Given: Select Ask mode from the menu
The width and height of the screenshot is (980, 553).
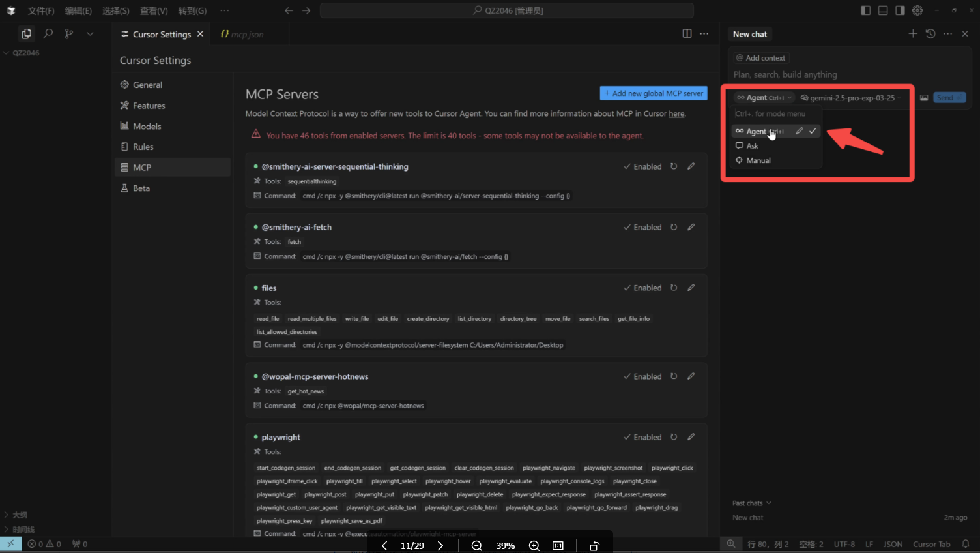Looking at the screenshot, I should click(752, 146).
